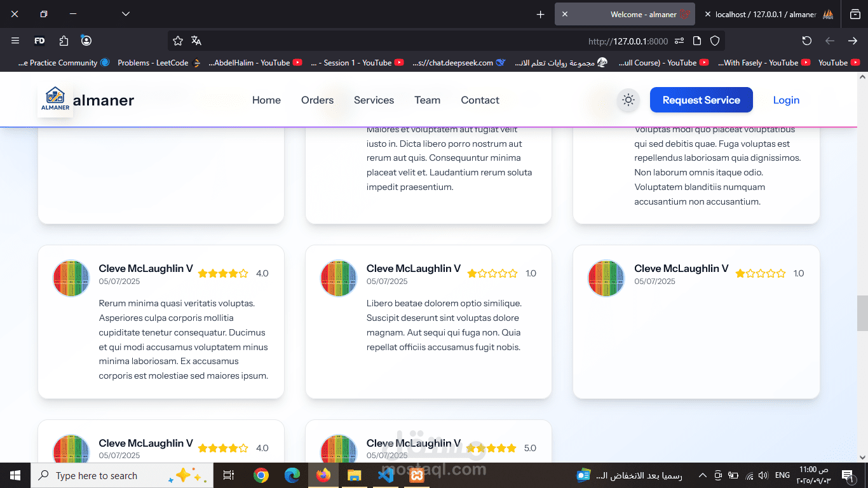Click the translate page icon in address bar

[x=196, y=41]
